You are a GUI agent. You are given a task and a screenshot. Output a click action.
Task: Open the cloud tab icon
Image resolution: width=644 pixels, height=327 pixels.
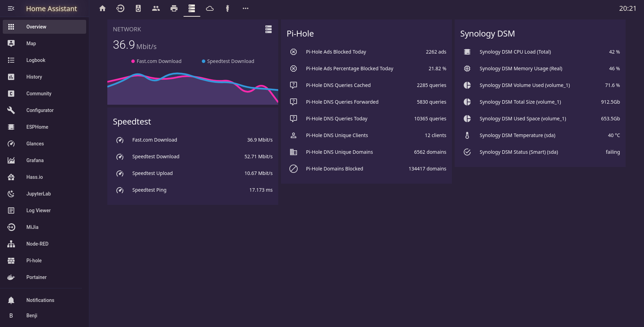210,8
